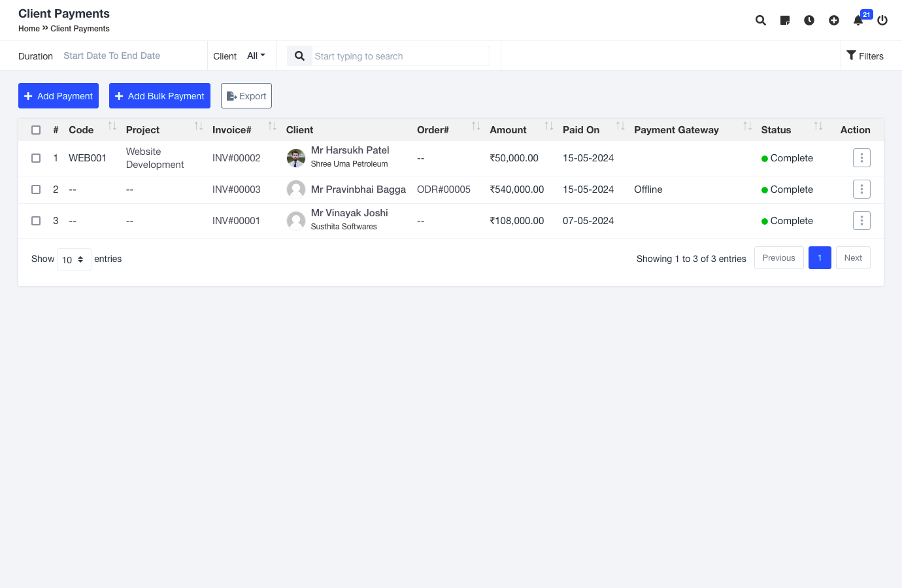Image resolution: width=902 pixels, height=588 pixels.
Task: Click Add Bulk Payment button
Action: [159, 96]
